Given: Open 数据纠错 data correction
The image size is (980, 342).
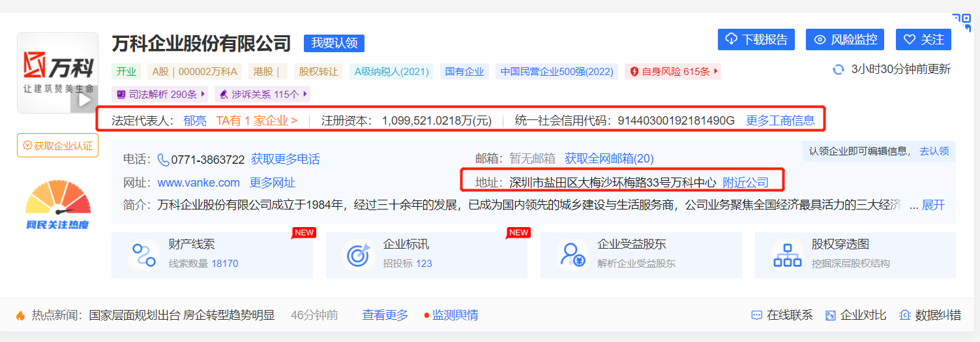Looking at the screenshot, I should coord(930,315).
